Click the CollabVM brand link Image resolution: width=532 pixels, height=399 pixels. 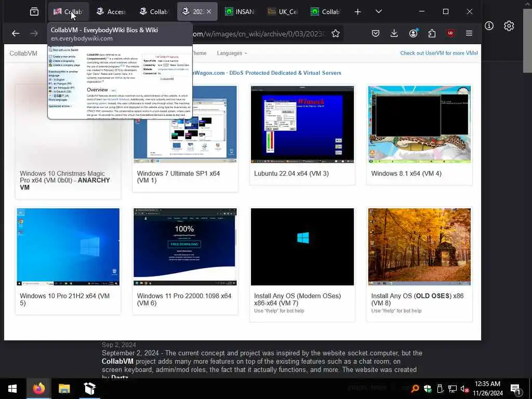coord(23,54)
